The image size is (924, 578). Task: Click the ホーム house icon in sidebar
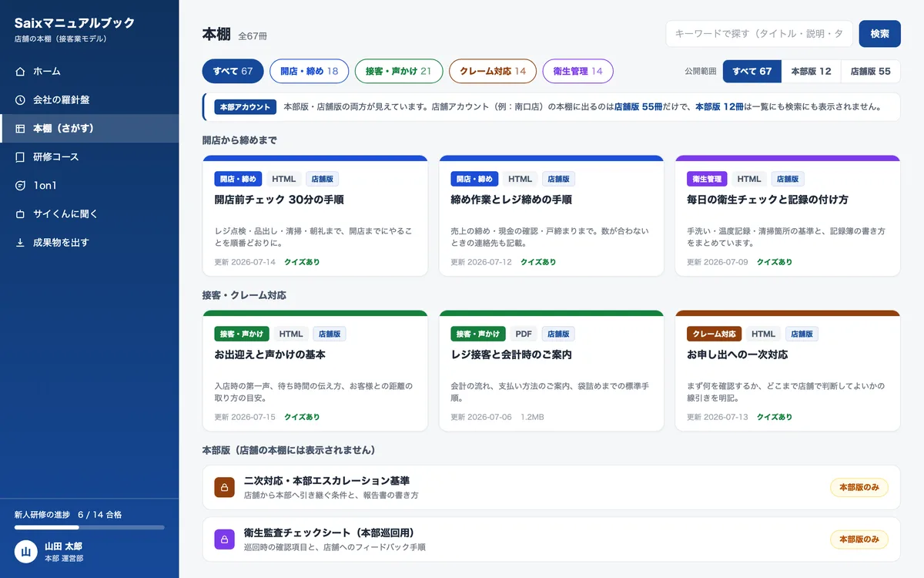point(20,72)
